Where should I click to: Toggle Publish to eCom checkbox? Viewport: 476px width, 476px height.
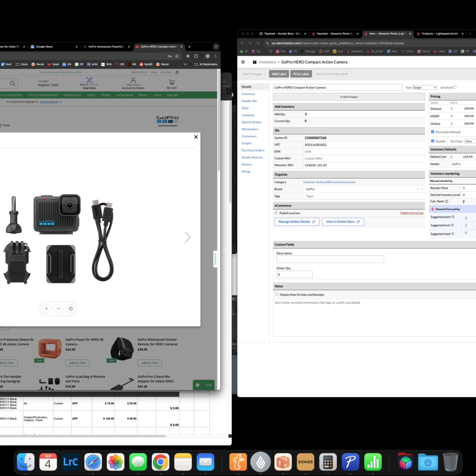(x=276, y=213)
